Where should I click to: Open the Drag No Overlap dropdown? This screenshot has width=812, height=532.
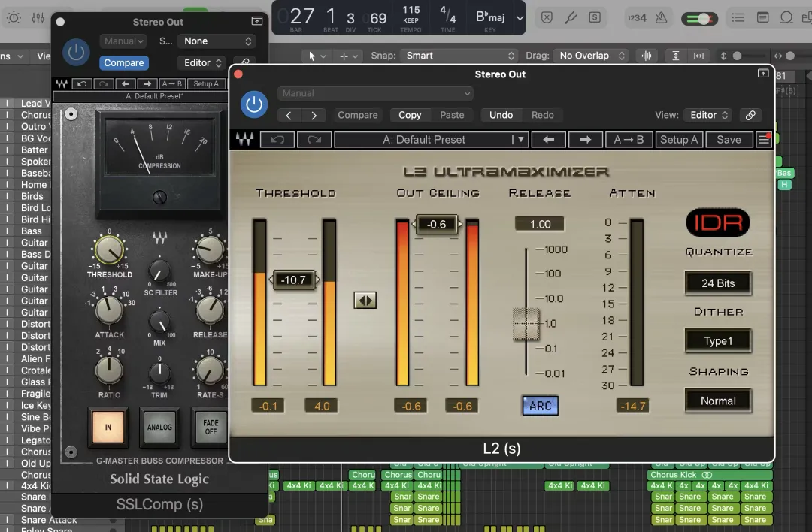click(590, 56)
